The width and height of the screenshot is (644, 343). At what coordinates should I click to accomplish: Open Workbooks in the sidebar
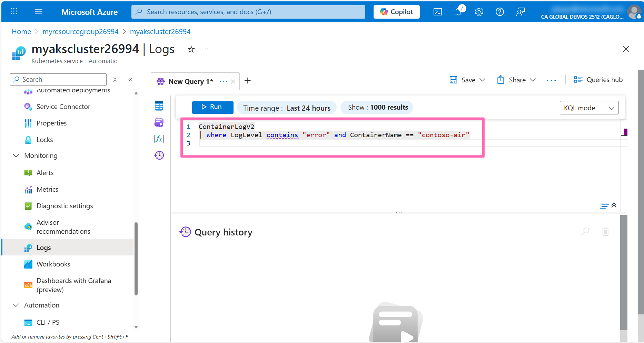pyautogui.click(x=53, y=264)
